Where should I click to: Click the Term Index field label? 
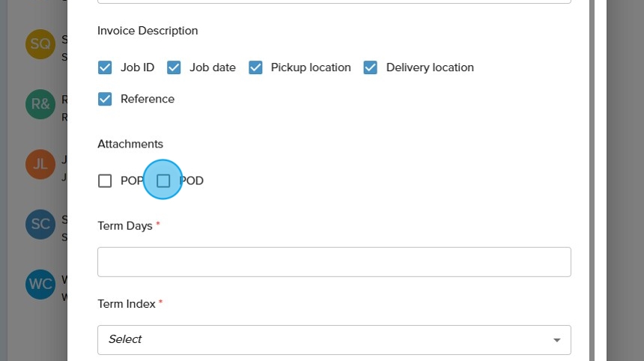(x=127, y=303)
